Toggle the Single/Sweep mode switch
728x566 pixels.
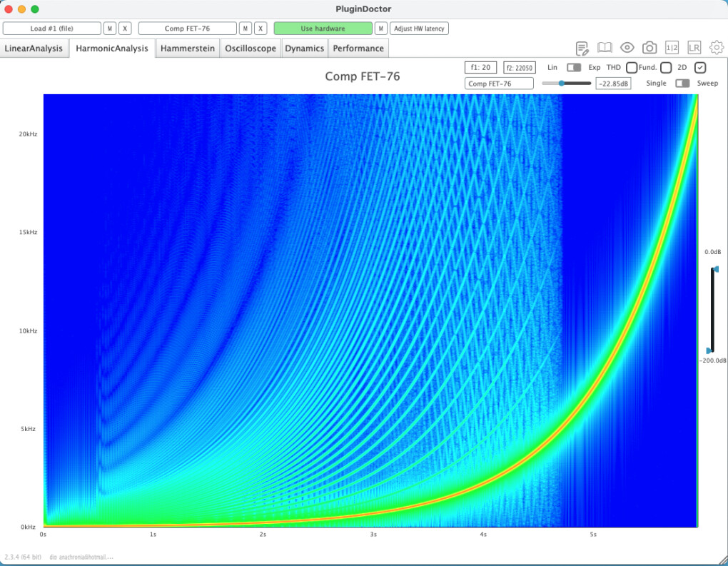[x=683, y=84]
